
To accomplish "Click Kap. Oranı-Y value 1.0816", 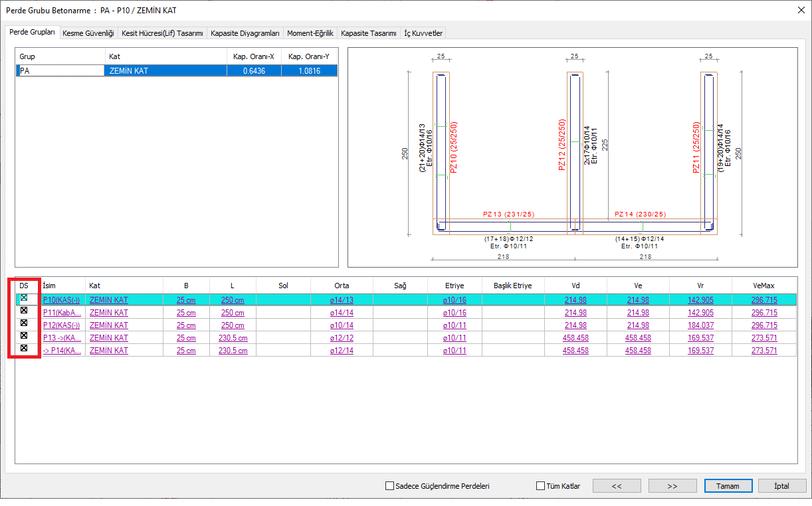I will (x=310, y=70).
